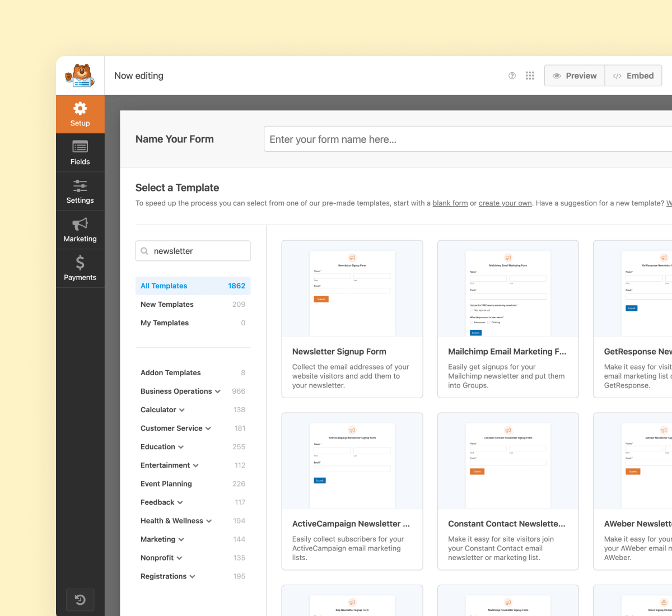Click the revision history icon at bottom left
Image resolution: width=672 pixels, height=616 pixels.
coord(80,599)
